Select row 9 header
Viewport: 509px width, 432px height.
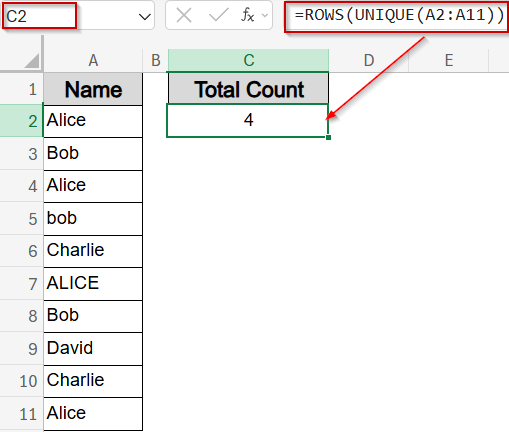tap(21, 348)
